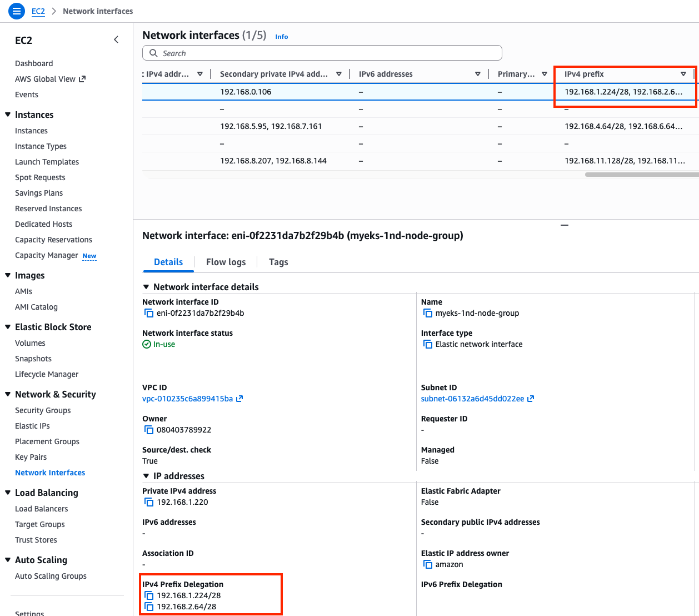The width and height of the screenshot is (699, 616).
Task: Copy the private IPv4 address 192.168.1.220
Action: [149, 502]
